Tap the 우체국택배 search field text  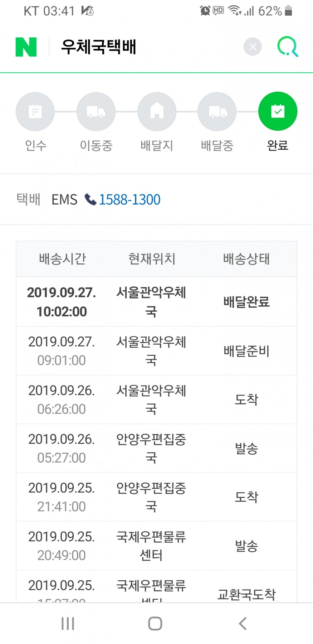[x=99, y=47]
